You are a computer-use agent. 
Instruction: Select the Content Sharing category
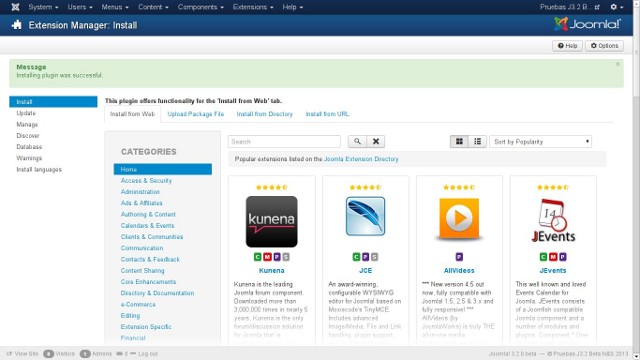point(142,271)
